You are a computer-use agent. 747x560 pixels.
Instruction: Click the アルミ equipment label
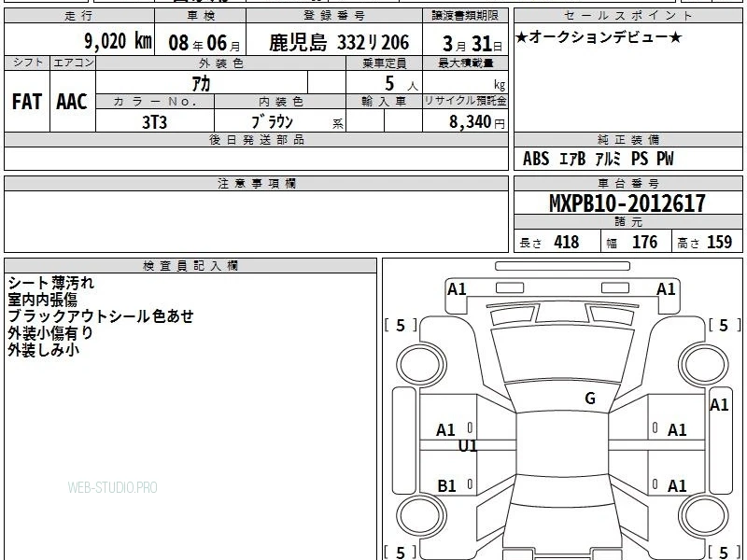[609, 159]
